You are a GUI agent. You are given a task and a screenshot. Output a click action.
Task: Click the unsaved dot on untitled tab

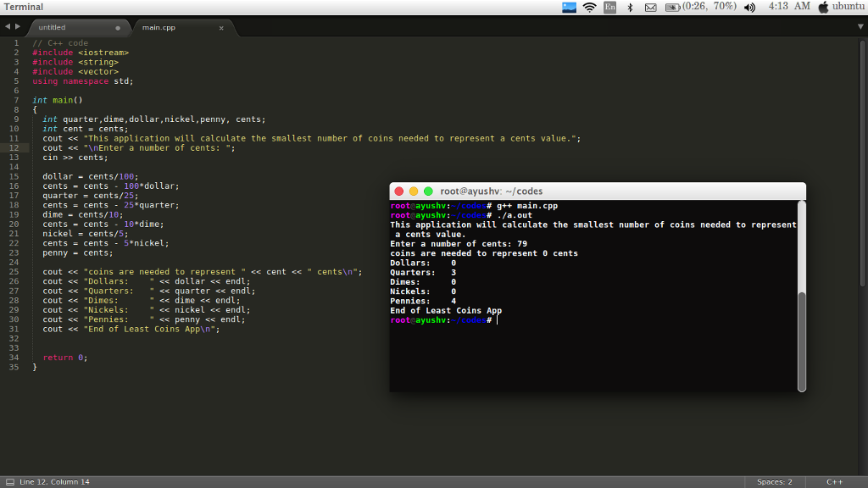[118, 28]
